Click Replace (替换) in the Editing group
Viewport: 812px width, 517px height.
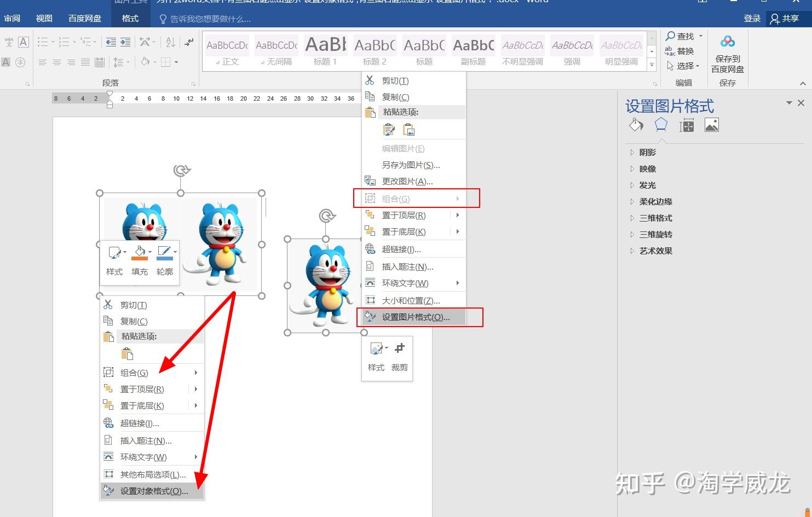tap(679, 51)
